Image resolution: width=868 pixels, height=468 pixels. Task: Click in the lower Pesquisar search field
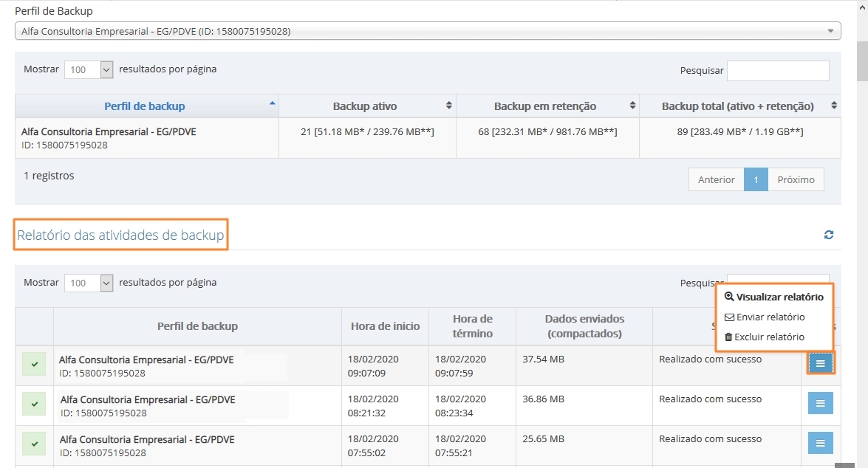[778, 279]
